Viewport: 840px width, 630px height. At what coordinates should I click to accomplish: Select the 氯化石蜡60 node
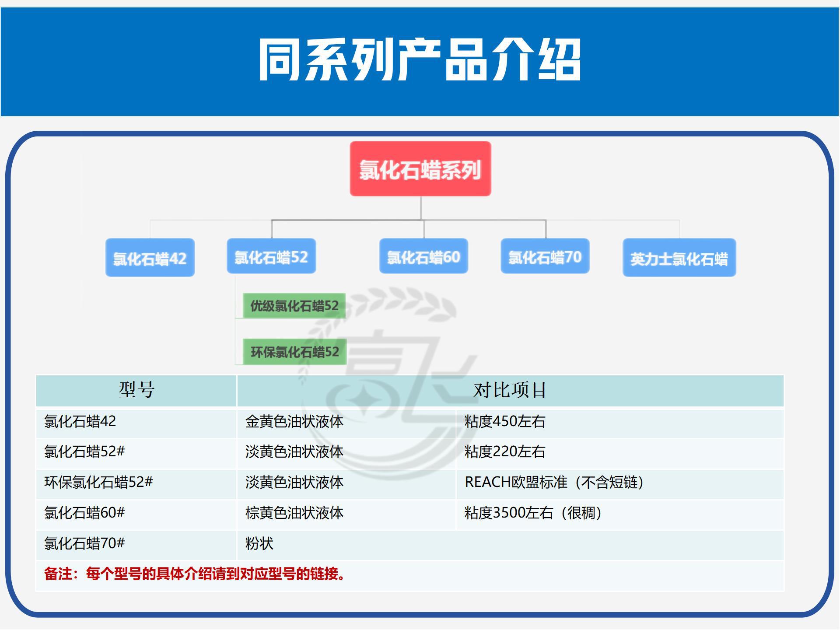423,256
